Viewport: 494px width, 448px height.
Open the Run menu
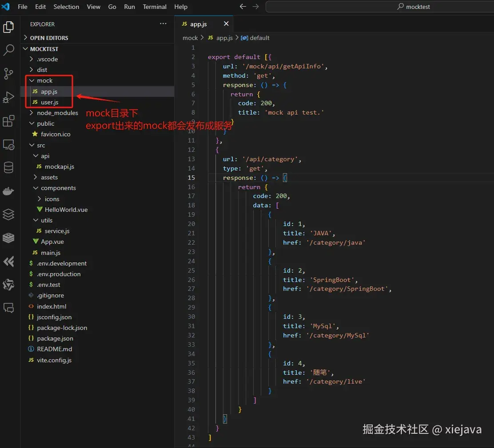coord(129,7)
